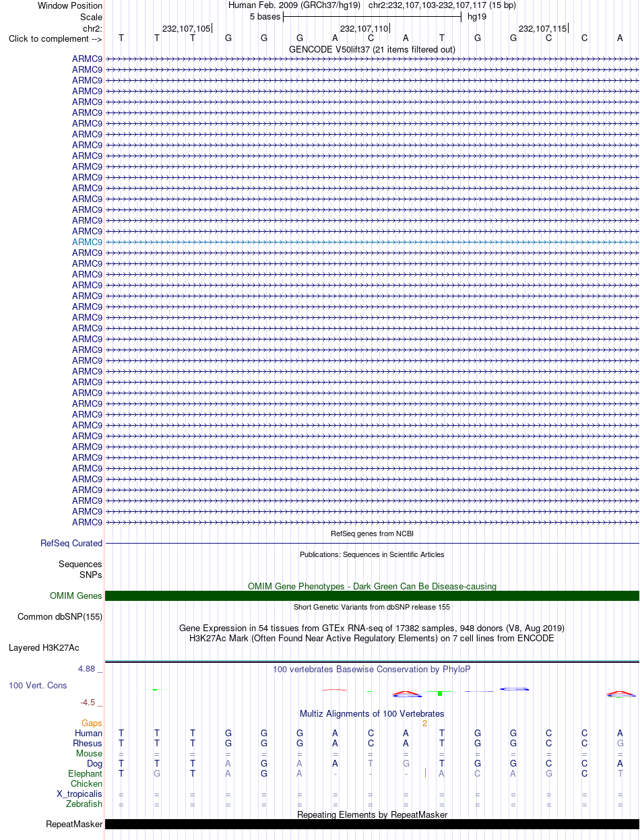Click the SNPs track label

(91, 575)
